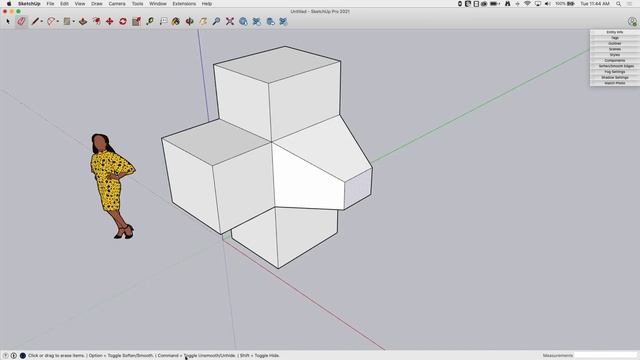The image size is (640, 360).
Task: Open the View menu
Action: (80, 4)
